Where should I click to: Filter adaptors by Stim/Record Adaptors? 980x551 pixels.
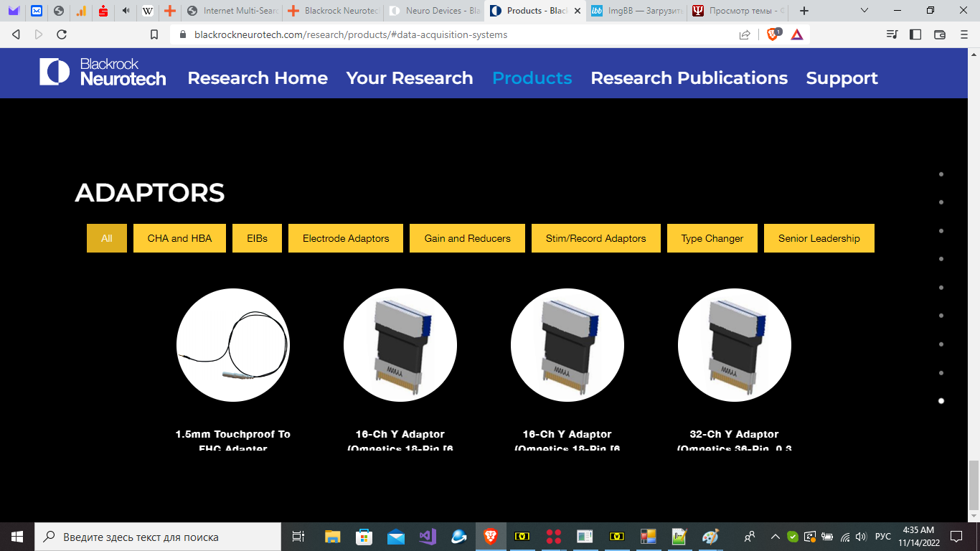coord(596,238)
